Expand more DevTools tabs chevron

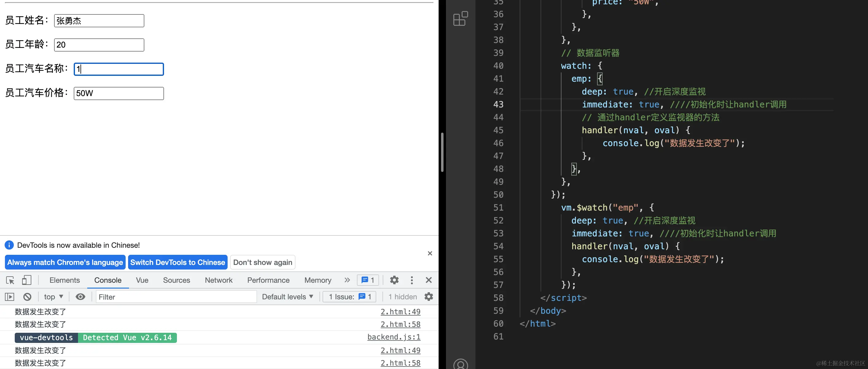[x=347, y=280]
